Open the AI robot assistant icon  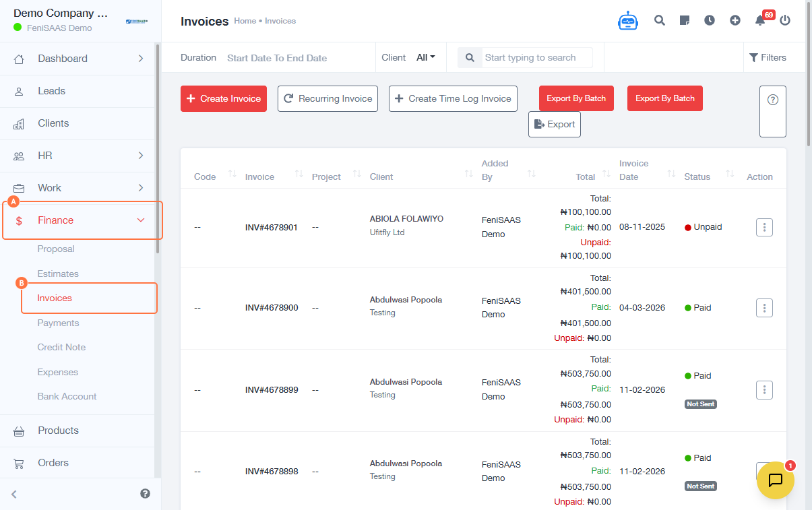[x=627, y=21]
